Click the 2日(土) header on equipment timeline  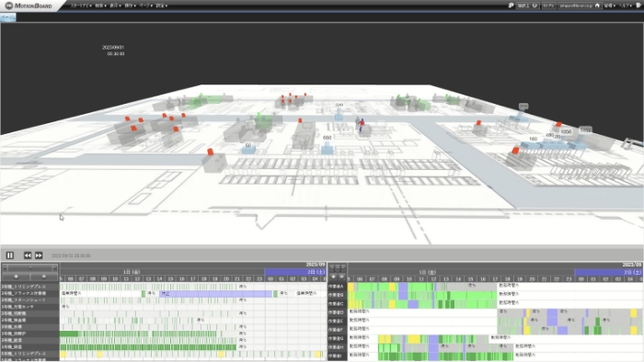point(295,272)
